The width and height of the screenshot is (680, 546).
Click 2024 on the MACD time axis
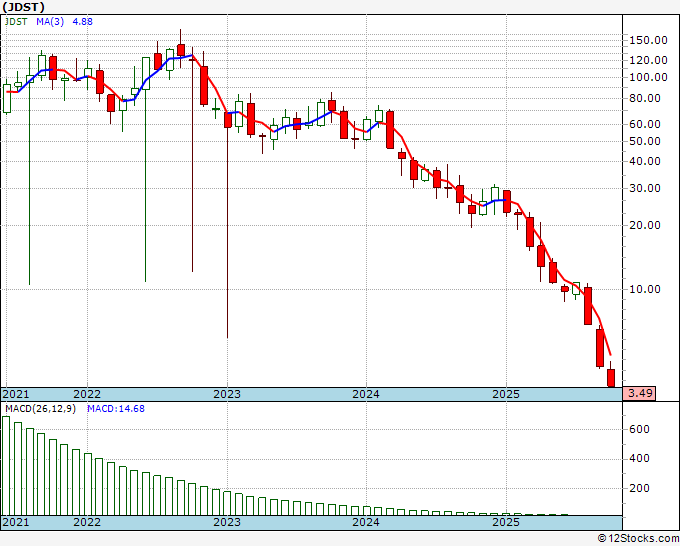[366, 522]
